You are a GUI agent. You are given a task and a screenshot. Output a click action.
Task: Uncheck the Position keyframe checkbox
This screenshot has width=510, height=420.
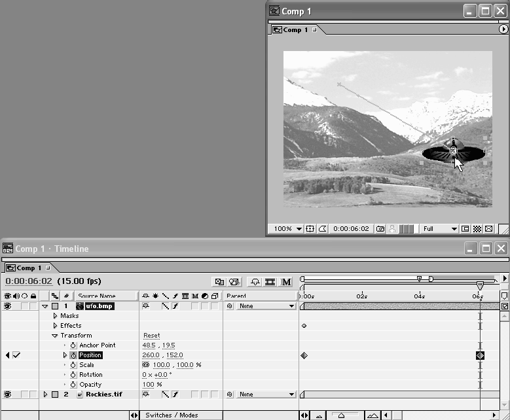pos(16,355)
